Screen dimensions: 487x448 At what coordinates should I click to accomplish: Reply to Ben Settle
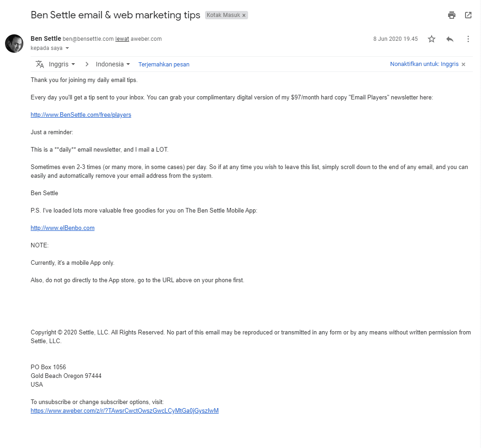[449, 39]
